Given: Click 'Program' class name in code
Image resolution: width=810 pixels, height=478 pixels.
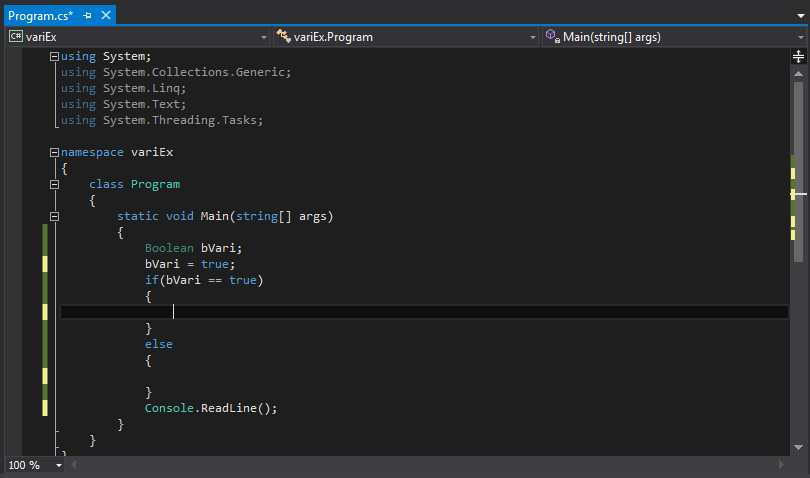Looking at the screenshot, I should pos(155,184).
